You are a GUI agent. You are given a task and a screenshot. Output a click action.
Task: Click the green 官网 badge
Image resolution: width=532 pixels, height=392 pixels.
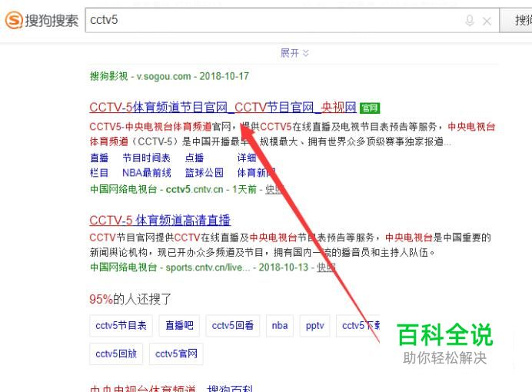coord(370,108)
